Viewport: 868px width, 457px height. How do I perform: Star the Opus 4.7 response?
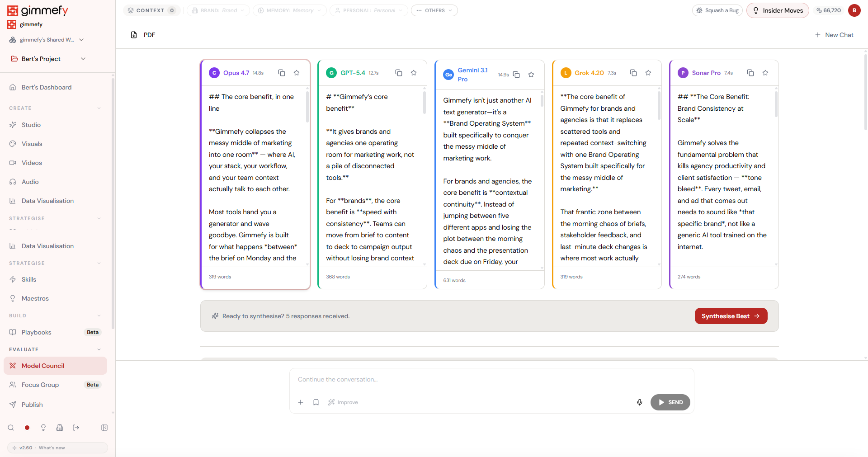pyautogui.click(x=297, y=73)
